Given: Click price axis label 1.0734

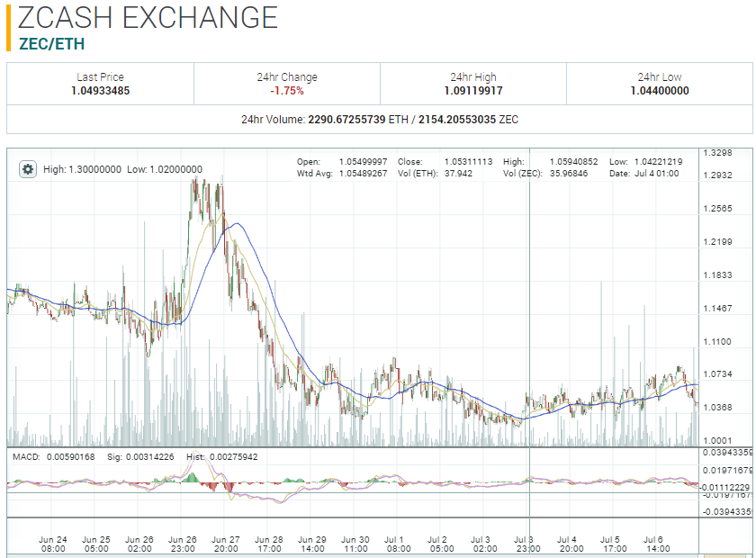Looking at the screenshot, I should click(717, 374).
